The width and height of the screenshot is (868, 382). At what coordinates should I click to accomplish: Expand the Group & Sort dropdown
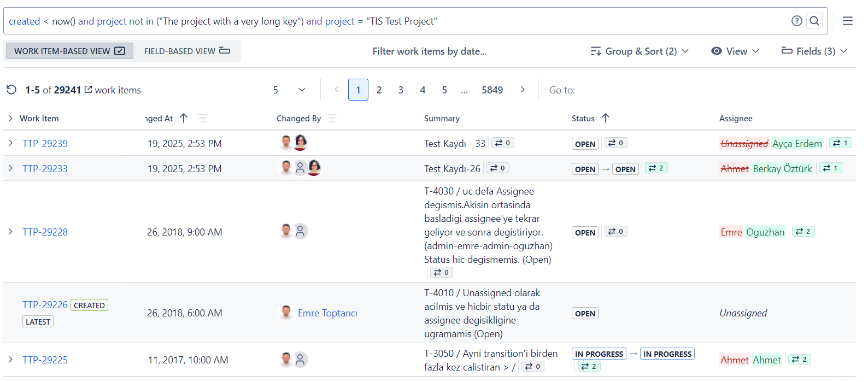point(640,51)
